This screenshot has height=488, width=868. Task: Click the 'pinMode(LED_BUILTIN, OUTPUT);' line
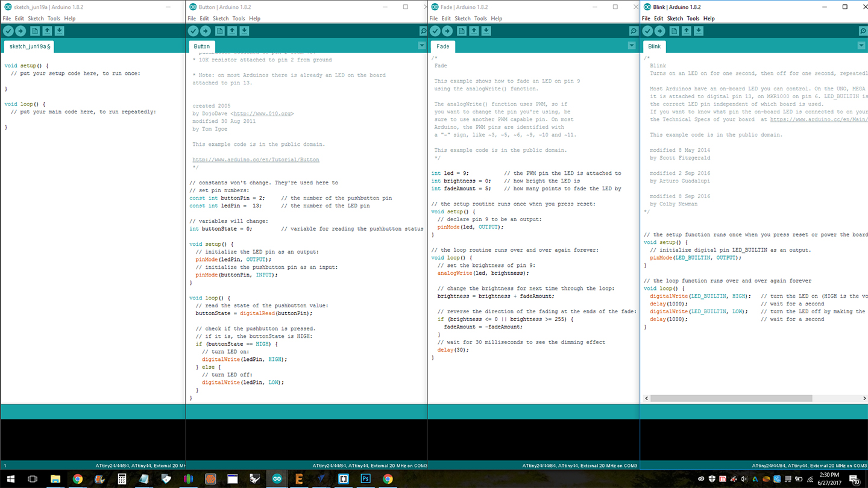[695, 257]
